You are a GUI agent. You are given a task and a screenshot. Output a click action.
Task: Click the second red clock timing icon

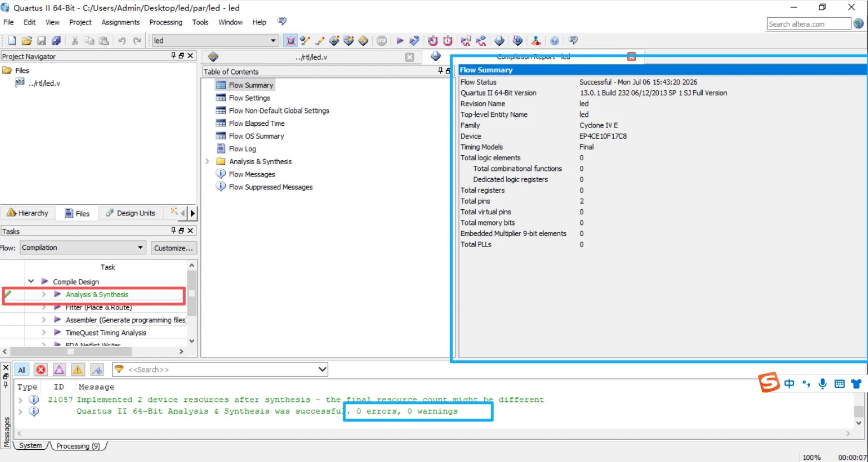coord(448,41)
